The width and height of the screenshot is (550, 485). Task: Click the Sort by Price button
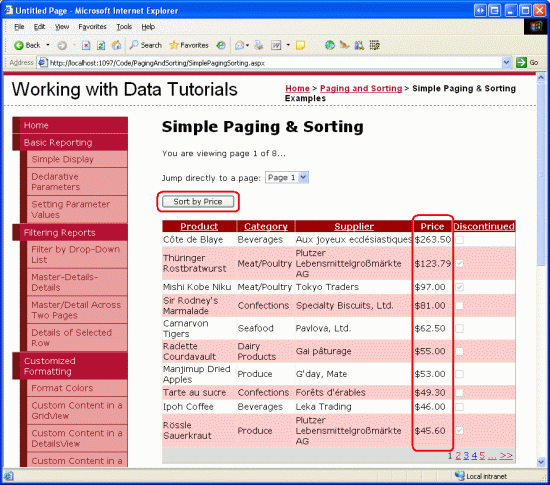(x=198, y=202)
